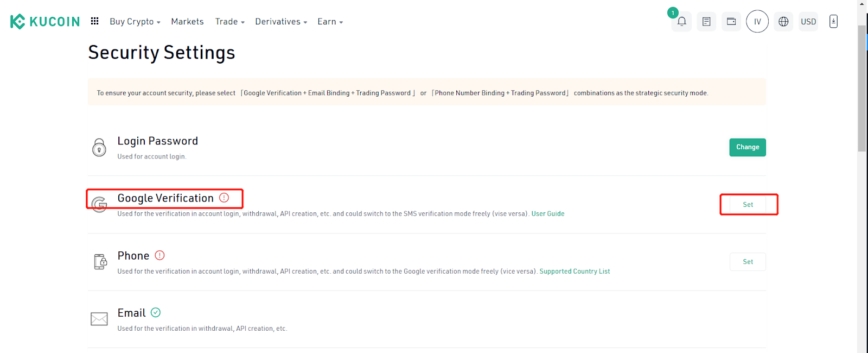Click the Email verified checkmark icon
Viewport: 868px width, 353px height.
pyautogui.click(x=156, y=312)
